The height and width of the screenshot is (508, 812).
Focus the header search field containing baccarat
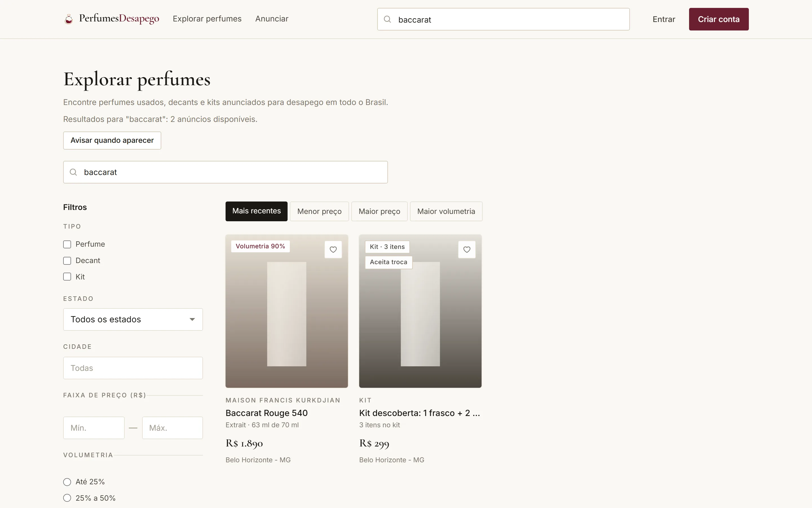coord(503,19)
